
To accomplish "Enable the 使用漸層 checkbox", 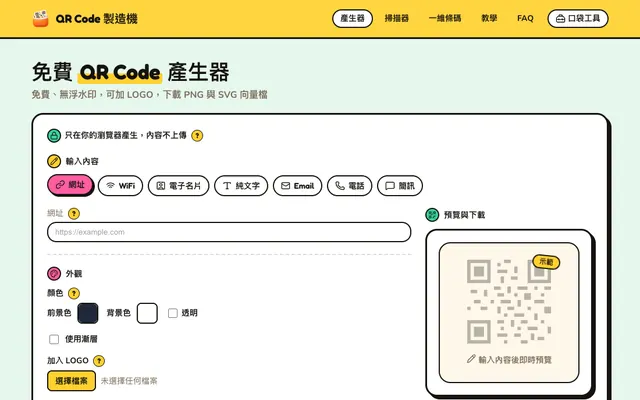I will point(54,339).
